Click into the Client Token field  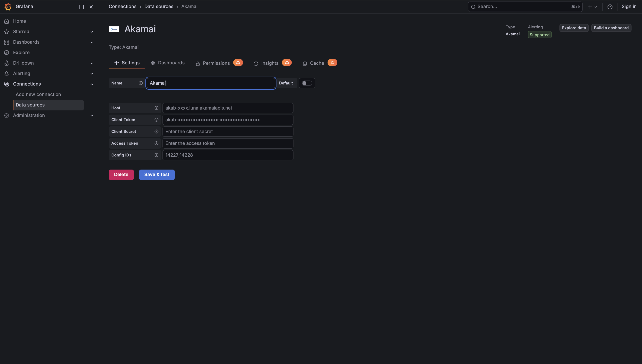228,120
